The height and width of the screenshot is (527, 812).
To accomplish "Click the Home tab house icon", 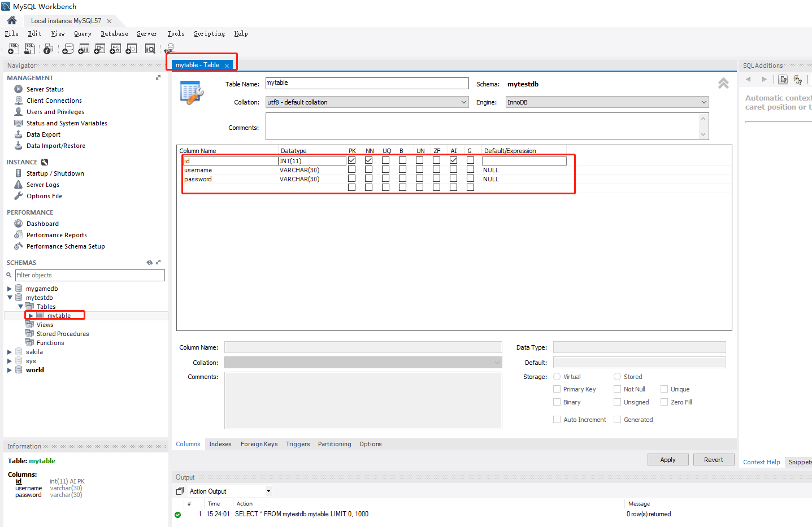I will (x=12, y=20).
